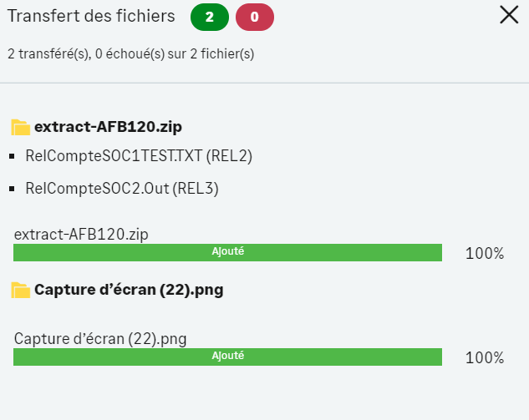529x420 pixels.
Task: Select the bold extract-AFB120.zip heading
Action: (x=109, y=128)
